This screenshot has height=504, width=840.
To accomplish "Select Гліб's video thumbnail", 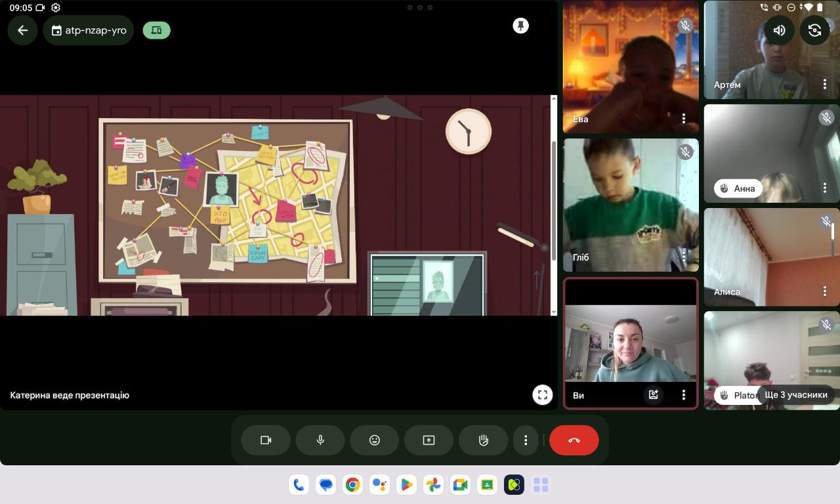I will [x=630, y=205].
